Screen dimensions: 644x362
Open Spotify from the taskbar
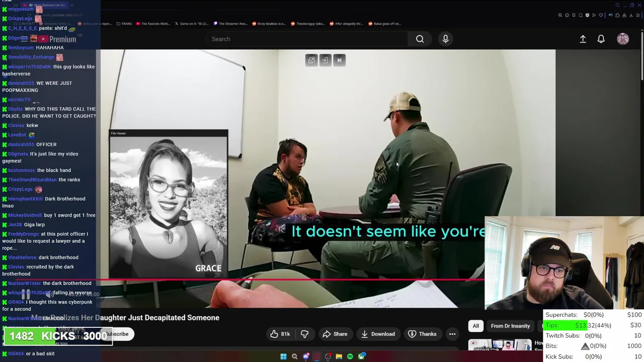[350, 356]
